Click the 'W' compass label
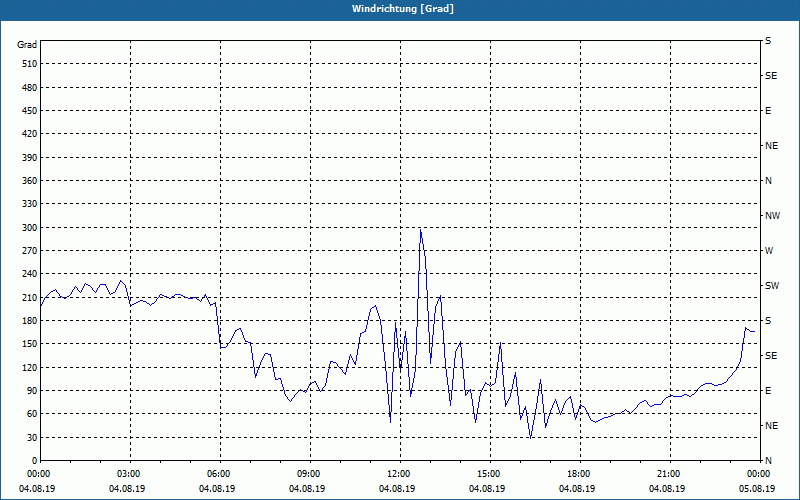The width and height of the screenshot is (800, 500). [x=769, y=251]
